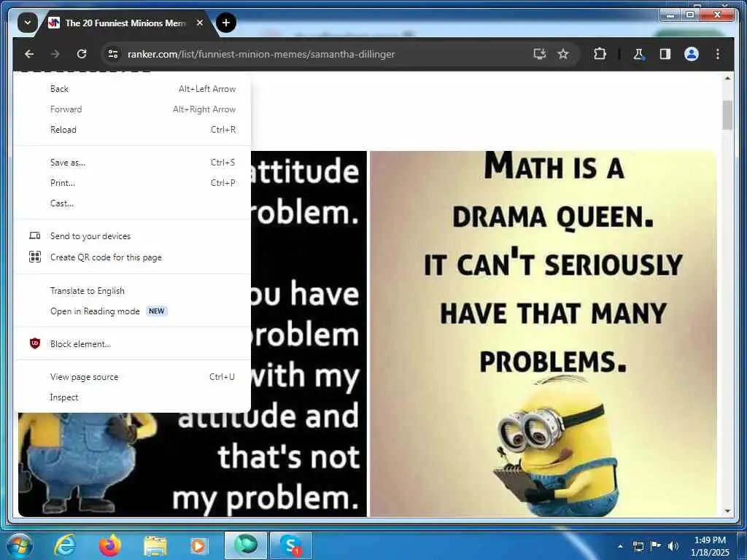Click the install app icon in address bar
747x560 pixels.
(539, 54)
